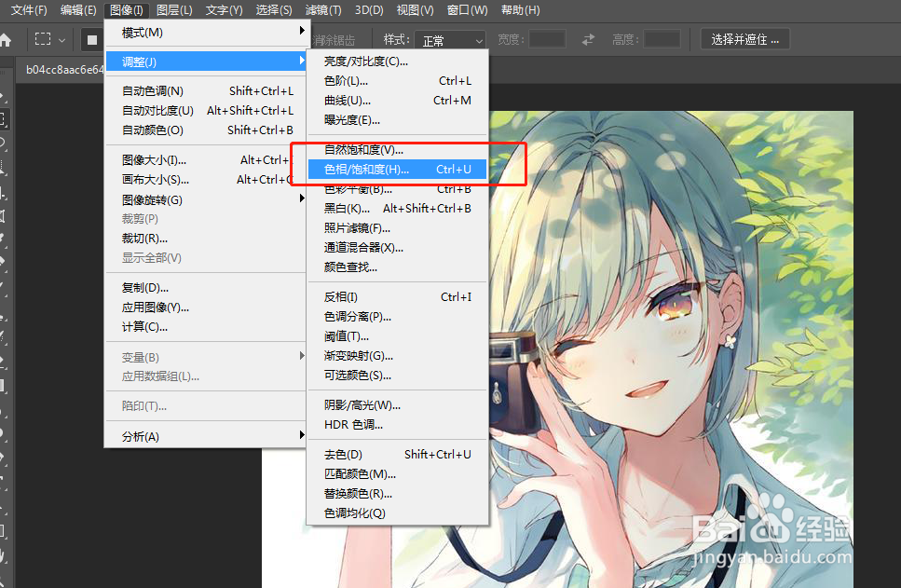The height and width of the screenshot is (588, 901).
Task: Open 照片滤镜(F) adjustment
Action: click(x=398, y=227)
